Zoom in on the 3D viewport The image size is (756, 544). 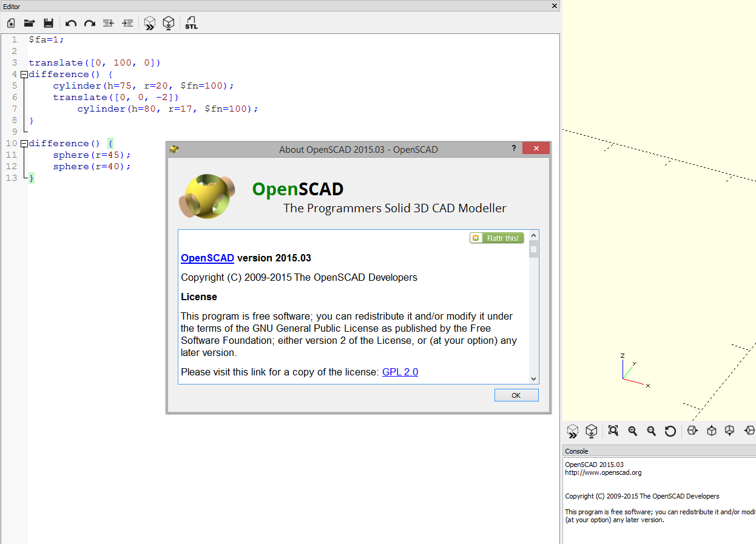(x=633, y=431)
